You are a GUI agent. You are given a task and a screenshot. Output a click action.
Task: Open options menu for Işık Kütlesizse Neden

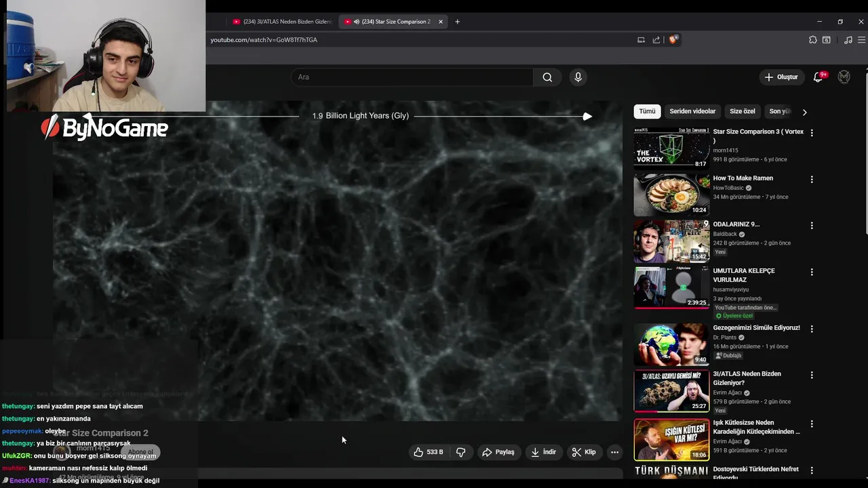pos(812,424)
